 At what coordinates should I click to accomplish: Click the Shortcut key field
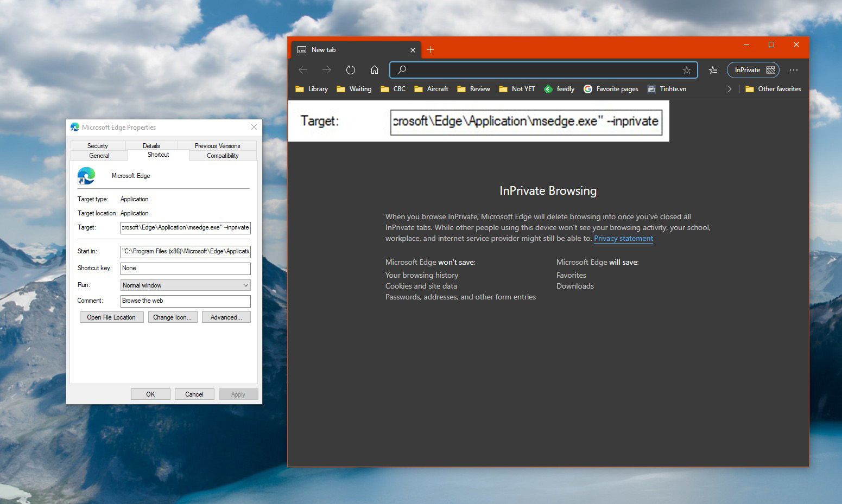tap(185, 268)
